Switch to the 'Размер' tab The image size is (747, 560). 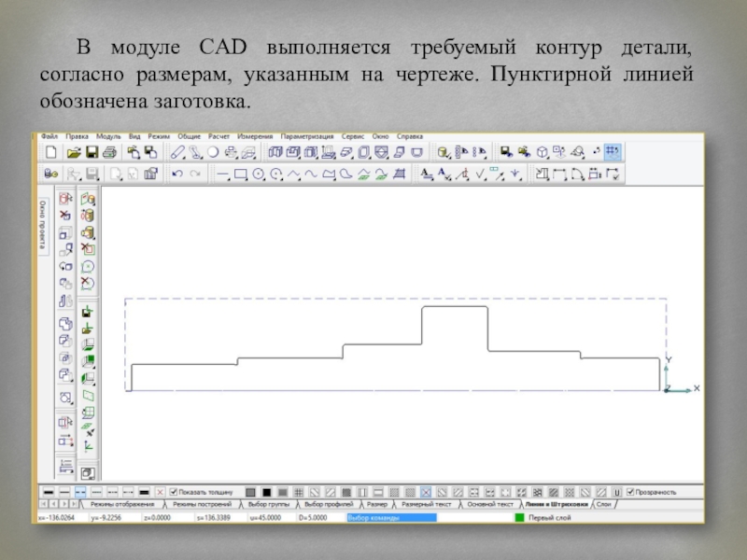pyautogui.click(x=377, y=504)
